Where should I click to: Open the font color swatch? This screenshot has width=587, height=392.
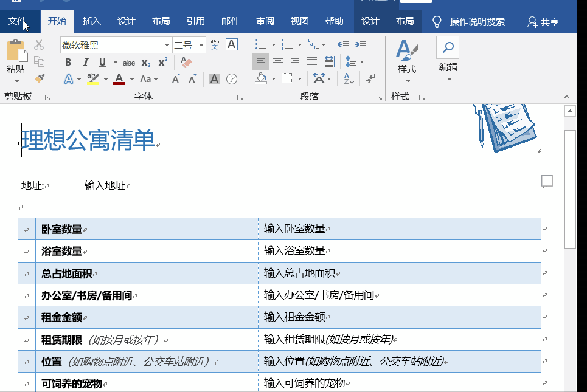pos(119,78)
